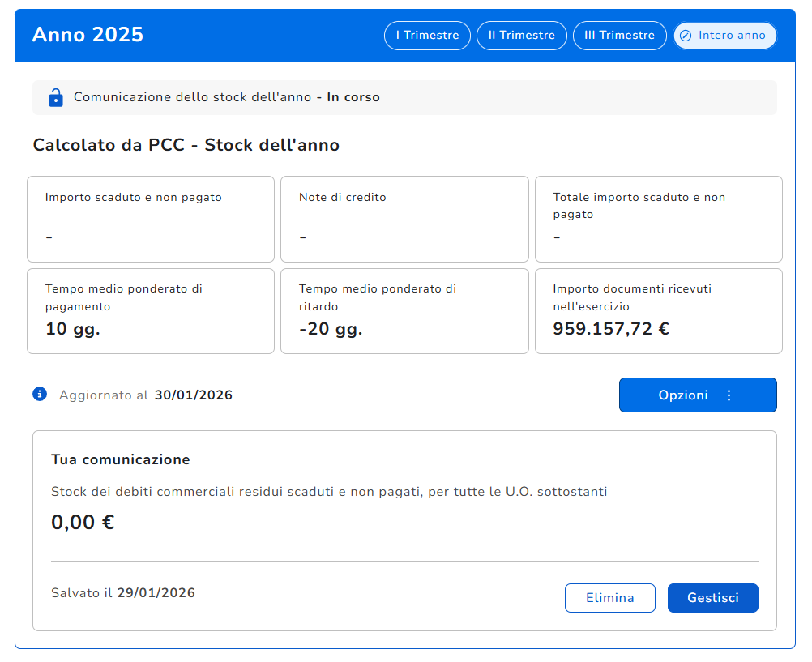The height and width of the screenshot is (662, 812).
Task: Open the III Trimestre tab
Action: tap(619, 36)
